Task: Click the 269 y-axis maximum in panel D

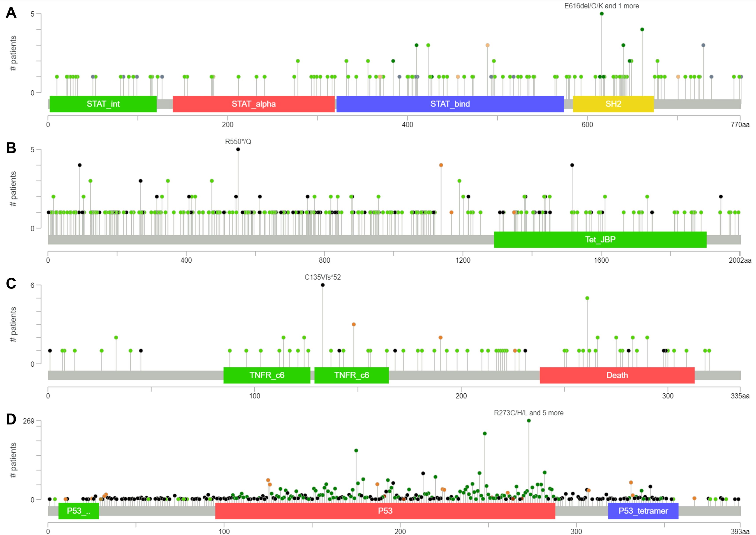Action: coord(29,421)
